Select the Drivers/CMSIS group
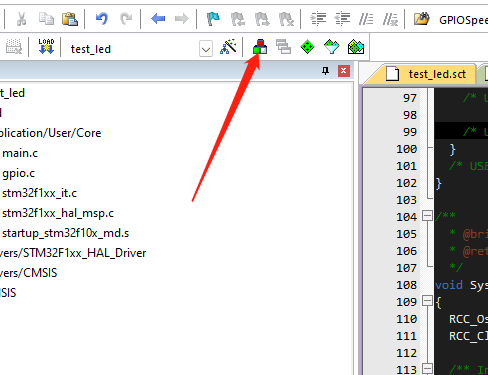488x375 pixels. pos(29,273)
